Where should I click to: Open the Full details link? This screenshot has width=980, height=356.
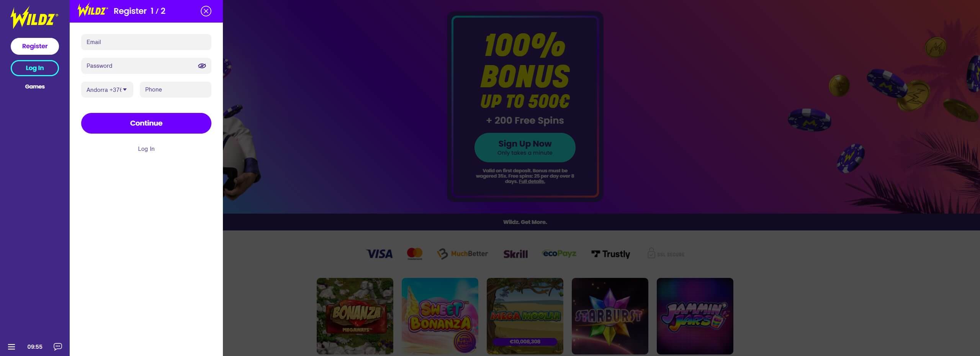tap(532, 181)
